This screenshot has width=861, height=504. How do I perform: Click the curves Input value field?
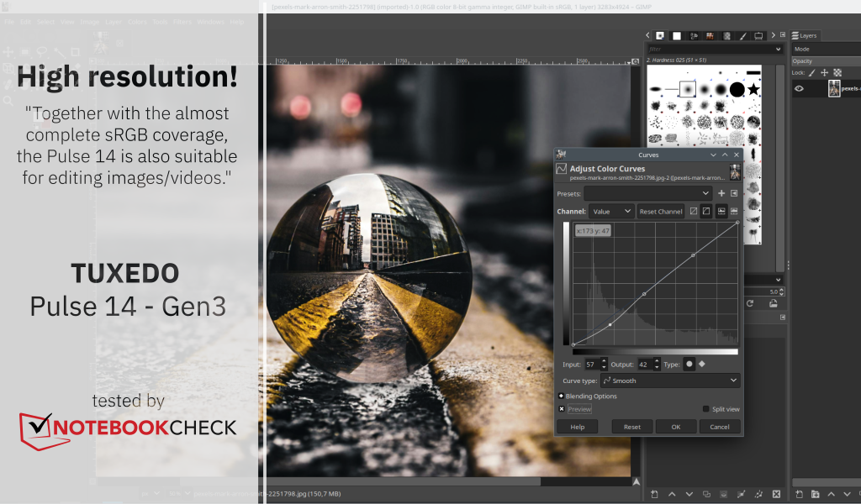591,364
